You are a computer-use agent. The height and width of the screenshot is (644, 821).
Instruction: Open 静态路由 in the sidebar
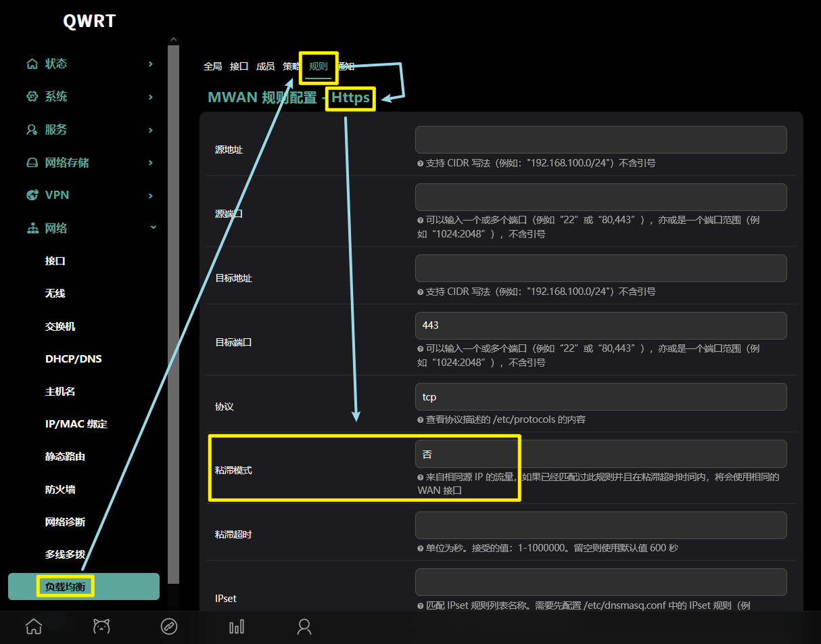pos(66,457)
